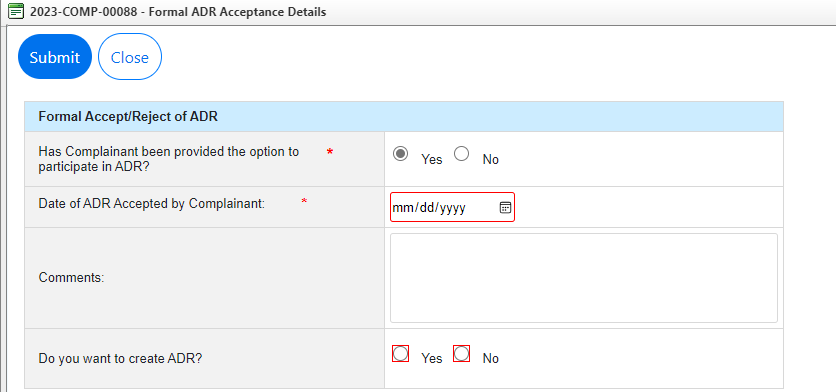Screen dimensions: 836x392
Task: Click the 'Do you want to create ADR?' label
Action: 120,358
